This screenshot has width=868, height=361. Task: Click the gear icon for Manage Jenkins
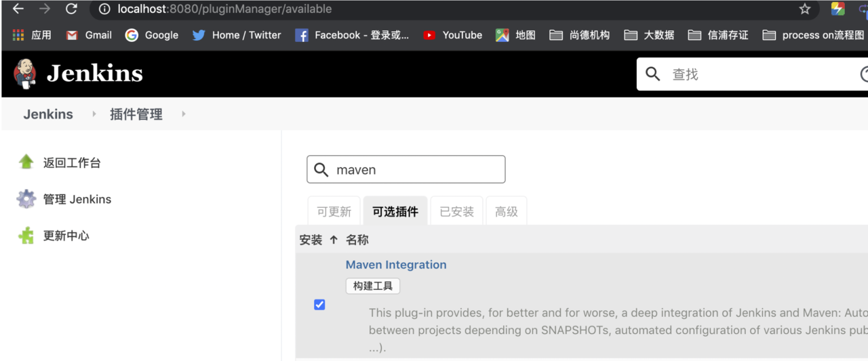(26, 199)
